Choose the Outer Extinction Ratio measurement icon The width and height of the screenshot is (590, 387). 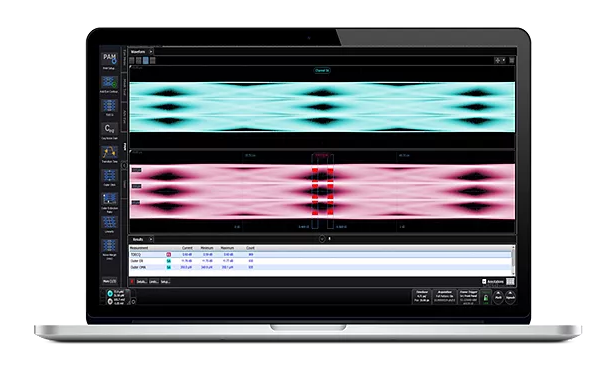tap(109, 199)
